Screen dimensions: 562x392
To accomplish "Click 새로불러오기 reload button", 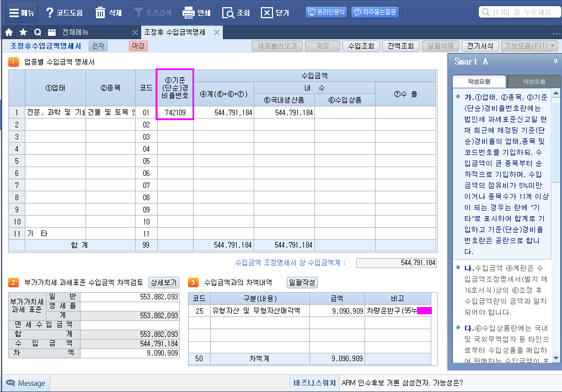I will pyautogui.click(x=277, y=46).
